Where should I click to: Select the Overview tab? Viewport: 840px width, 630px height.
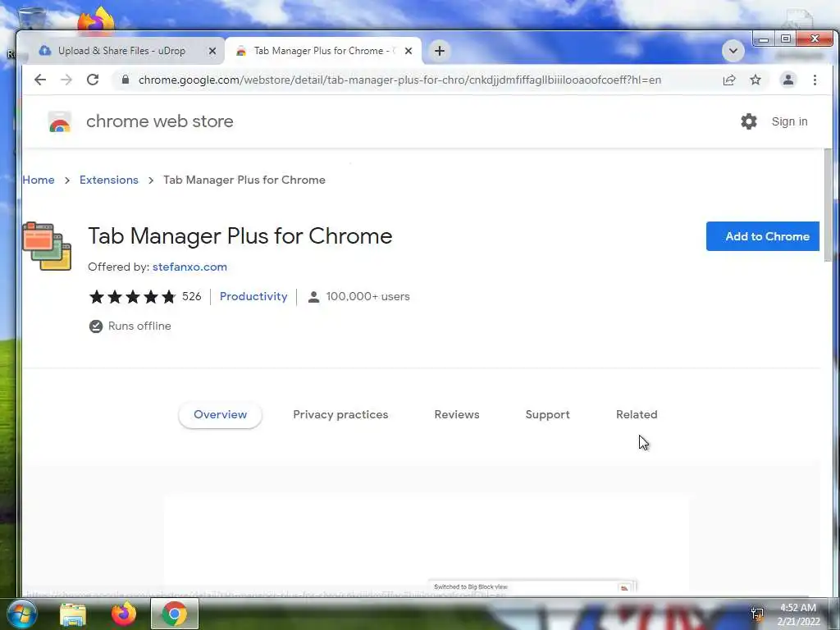click(x=220, y=414)
